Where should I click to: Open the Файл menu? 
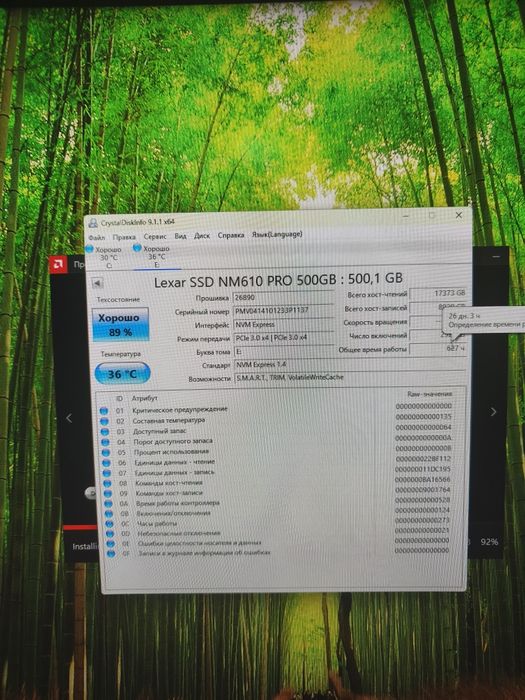coord(97,238)
